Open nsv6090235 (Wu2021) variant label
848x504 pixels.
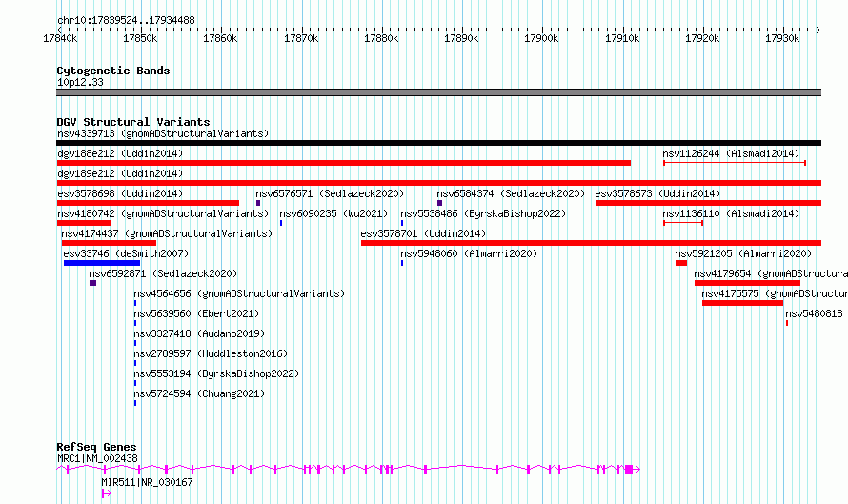click(x=333, y=213)
